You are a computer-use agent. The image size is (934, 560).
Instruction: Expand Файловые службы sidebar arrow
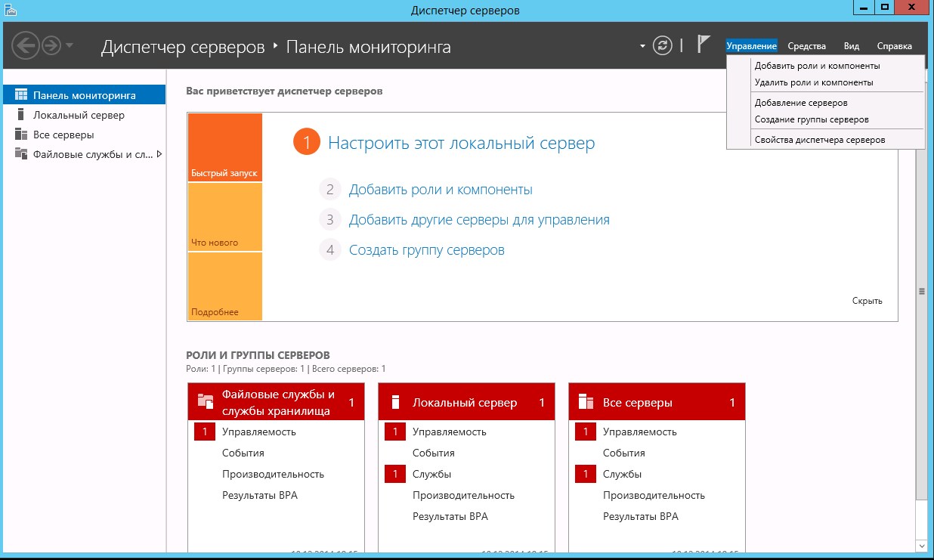159,154
